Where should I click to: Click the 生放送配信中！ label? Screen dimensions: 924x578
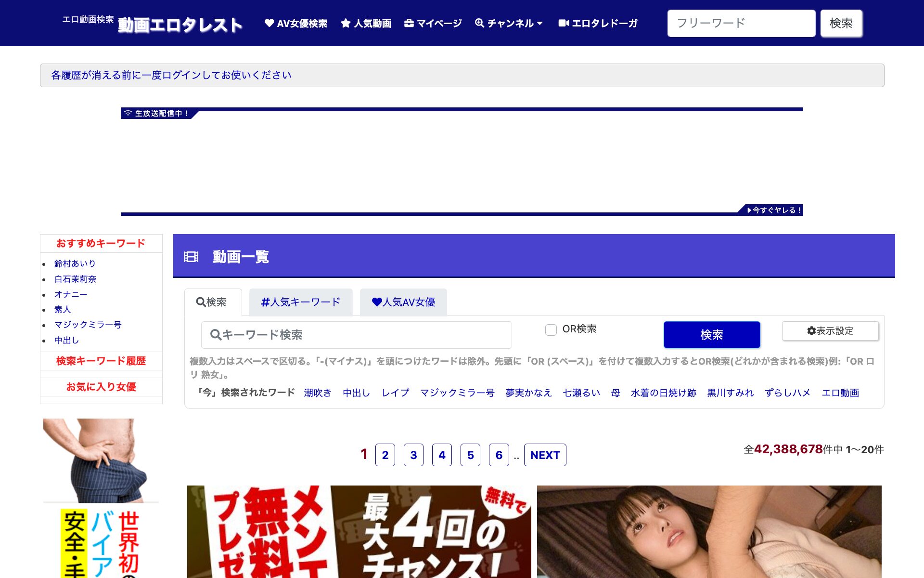(x=156, y=113)
